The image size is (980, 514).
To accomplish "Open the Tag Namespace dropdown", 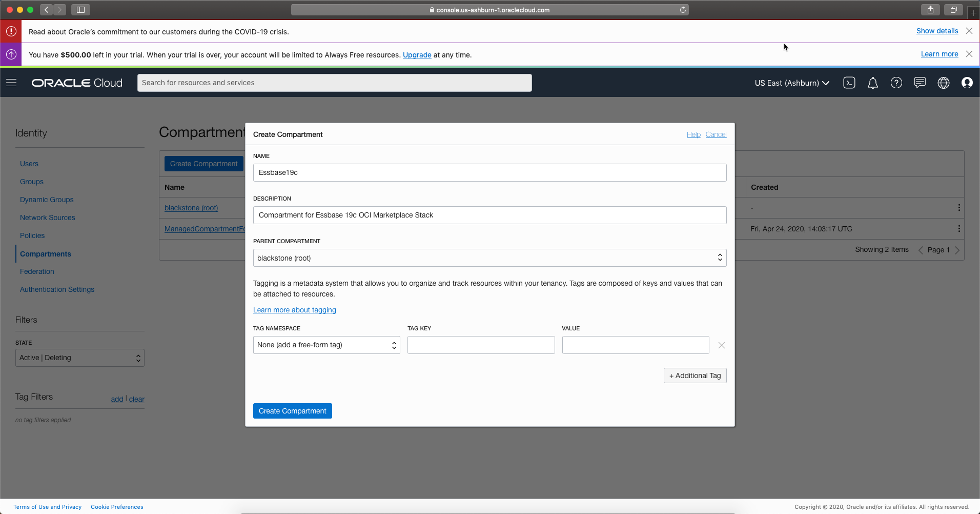I will [326, 345].
